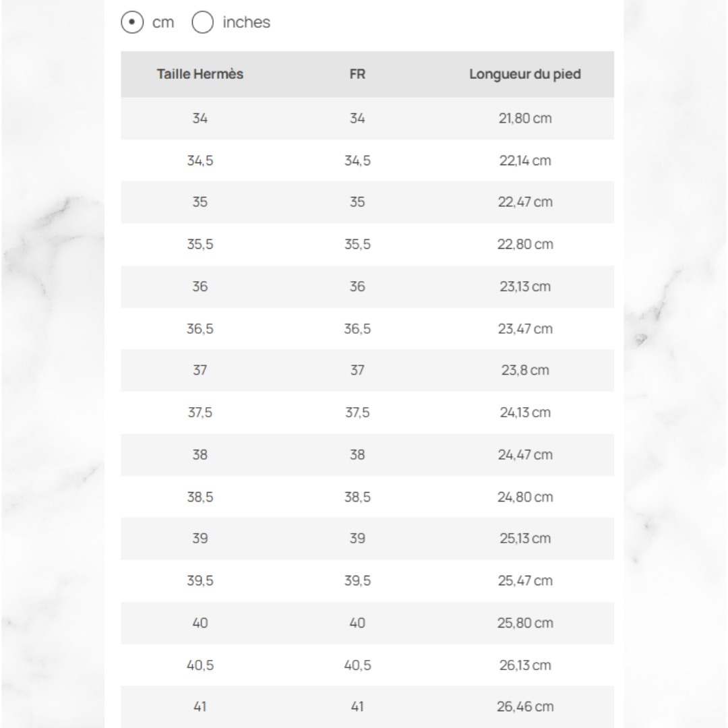Click the inches unit label
The image size is (728, 728).
tap(246, 22)
